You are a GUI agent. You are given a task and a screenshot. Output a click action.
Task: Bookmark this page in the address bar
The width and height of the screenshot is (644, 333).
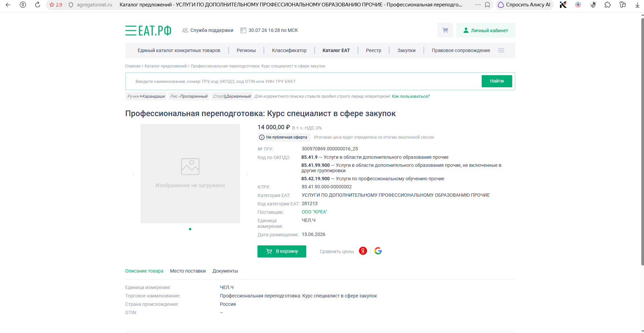pyautogui.click(x=487, y=5)
